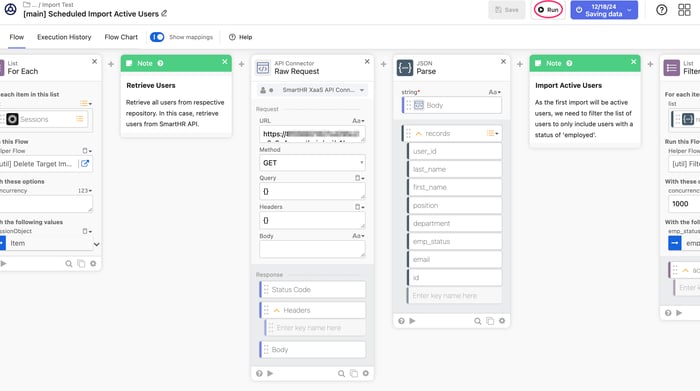
Task: Add card between Raw Request and JSON Parse
Action: (383, 64)
